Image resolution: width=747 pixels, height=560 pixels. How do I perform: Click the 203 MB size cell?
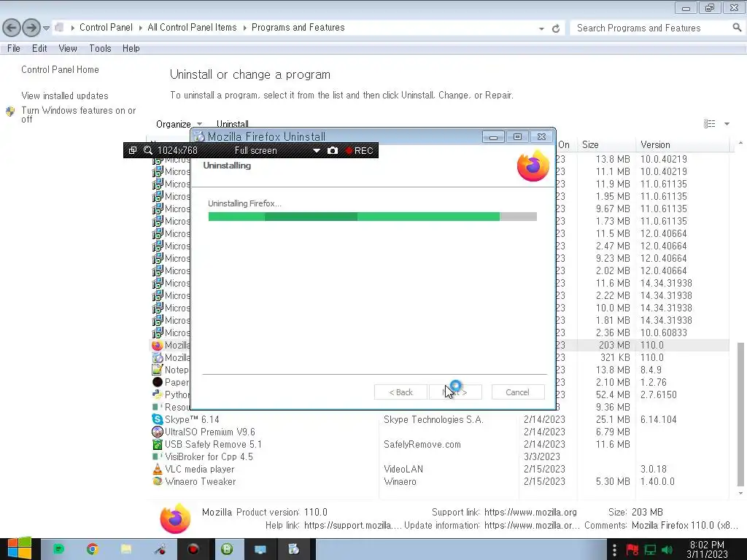click(x=614, y=345)
